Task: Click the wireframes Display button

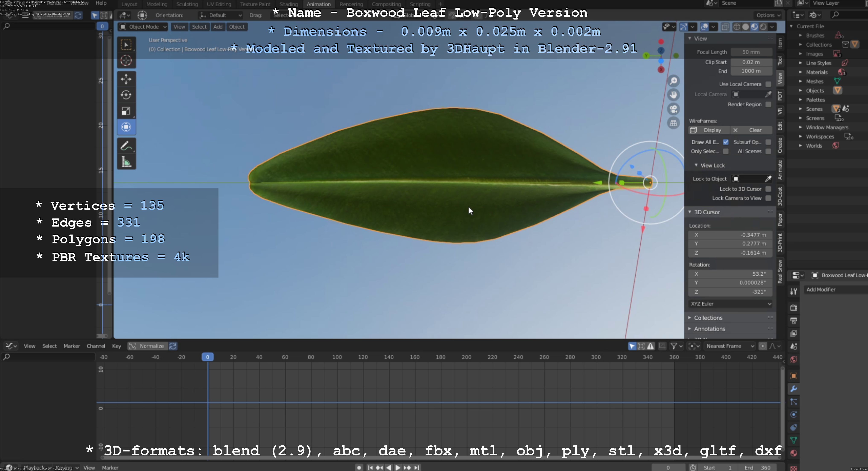Action: click(x=709, y=130)
